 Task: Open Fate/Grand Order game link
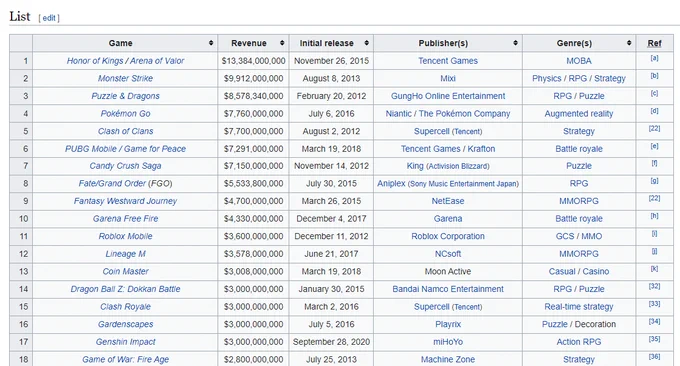click(112, 183)
